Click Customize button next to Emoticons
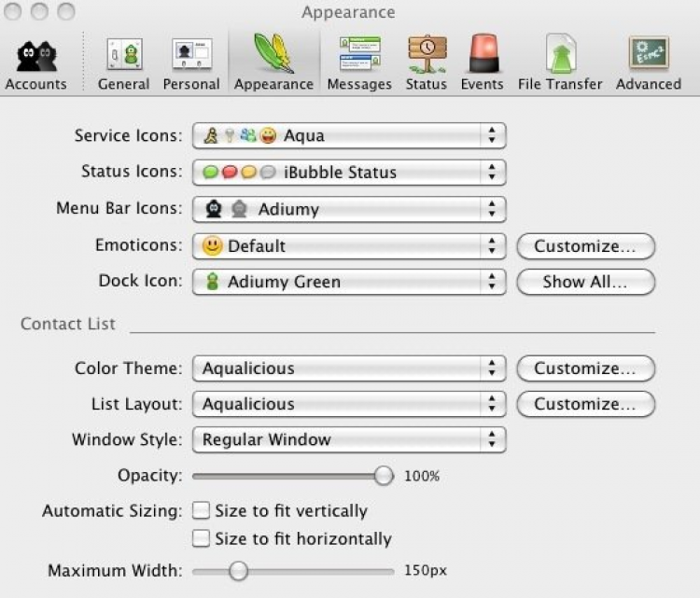 [x=586, y=246]
